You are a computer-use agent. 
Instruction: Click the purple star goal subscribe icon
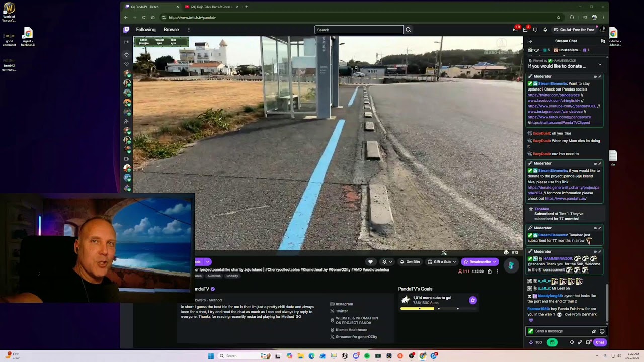coord(473,300)
